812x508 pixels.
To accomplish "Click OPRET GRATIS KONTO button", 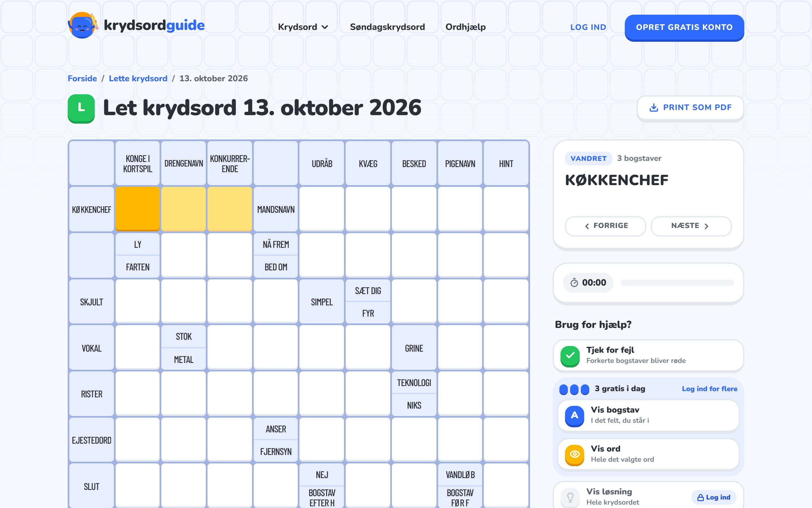I will pos(684,28).
